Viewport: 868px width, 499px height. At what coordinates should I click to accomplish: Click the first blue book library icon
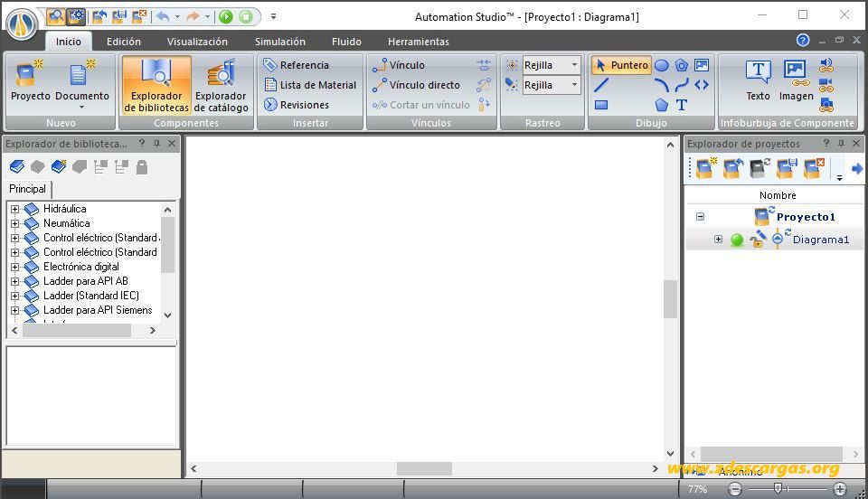[17, 166]
